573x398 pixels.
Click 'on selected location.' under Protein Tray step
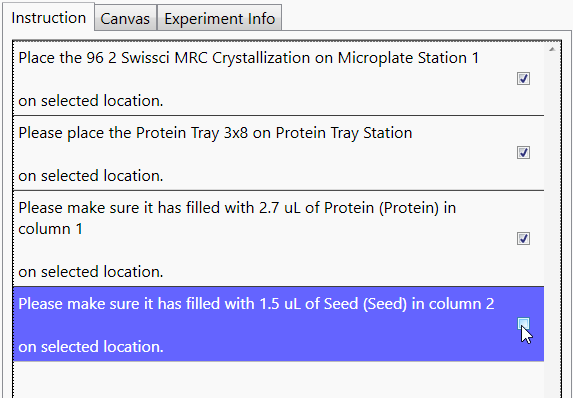pos(91,176)
